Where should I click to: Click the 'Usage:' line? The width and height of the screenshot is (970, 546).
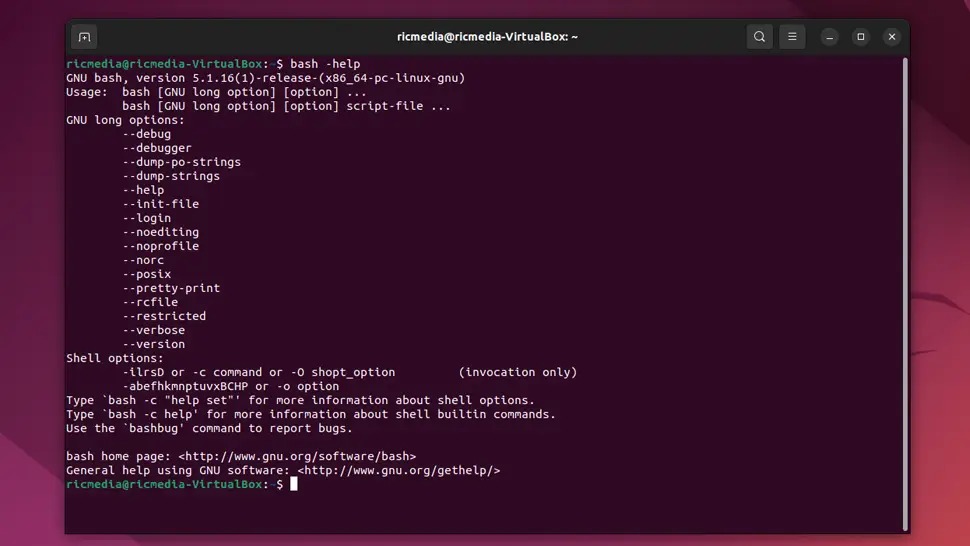click(217, 92)
